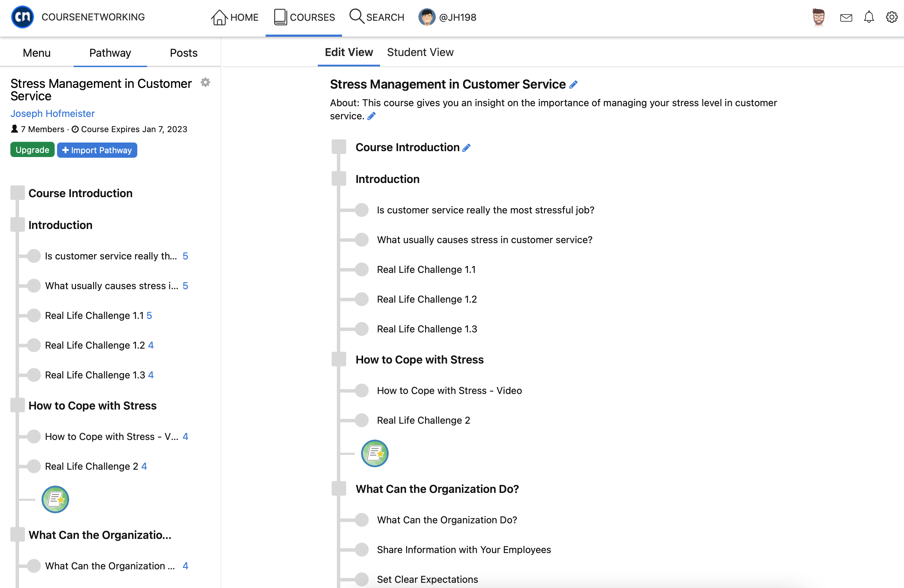This screenshot has height=588, width=904.
Task: Open sidebar item Real Life Challenge 2
Action: (92, 466)
